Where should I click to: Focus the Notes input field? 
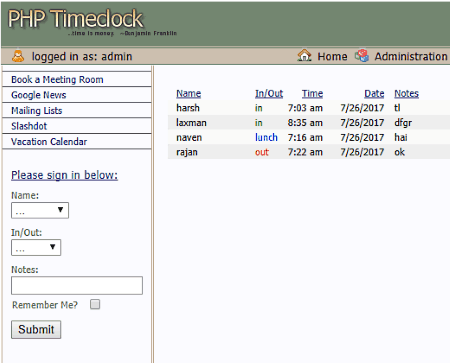[x=77, y=285]
